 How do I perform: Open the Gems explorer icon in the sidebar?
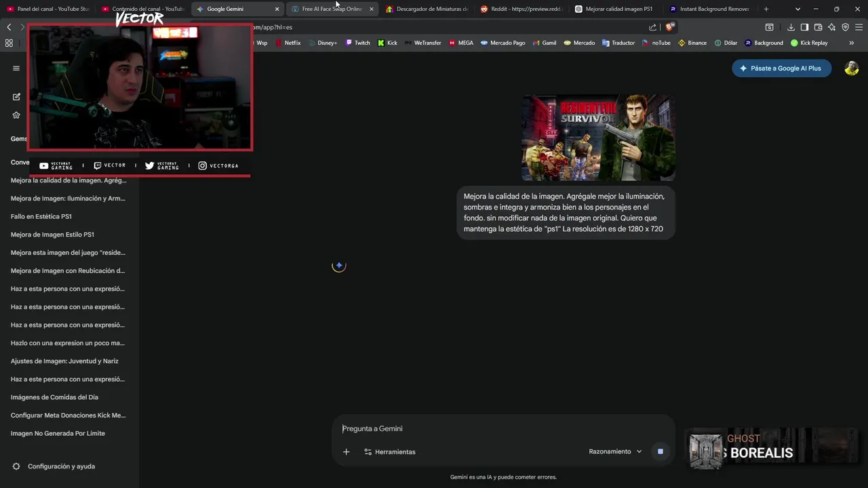click(16, 115)
